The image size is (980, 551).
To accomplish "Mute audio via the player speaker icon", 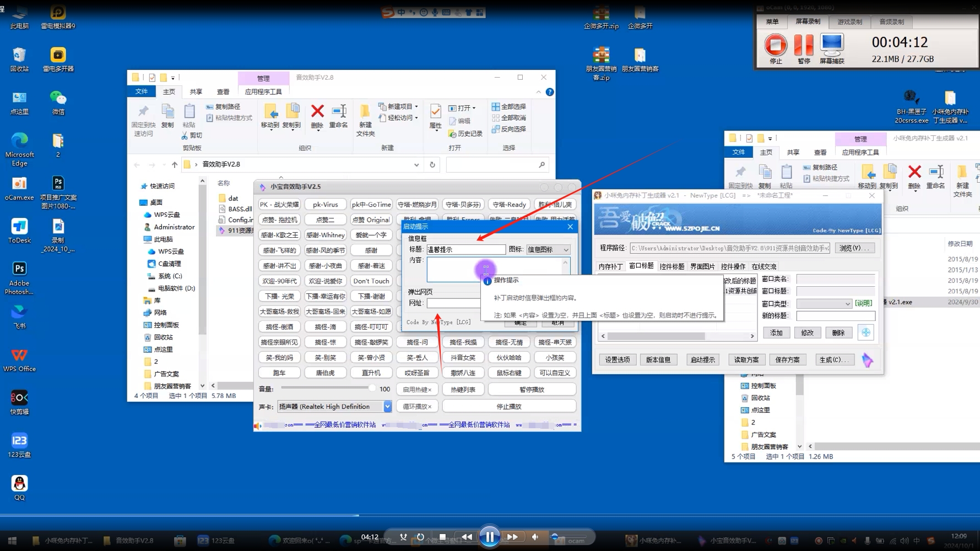I will click(535, 537).
